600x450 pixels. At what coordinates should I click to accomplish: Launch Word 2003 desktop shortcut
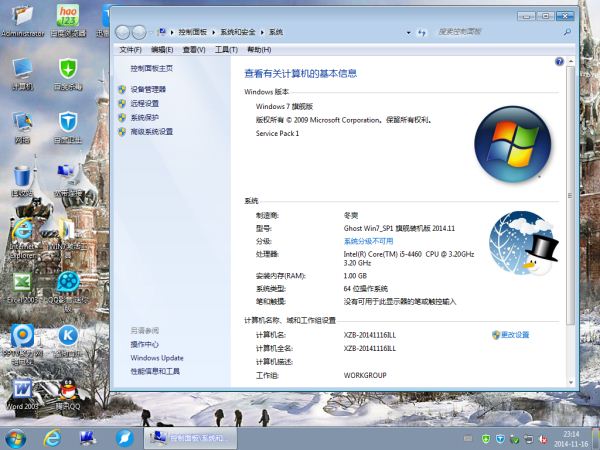pos(22,394)
